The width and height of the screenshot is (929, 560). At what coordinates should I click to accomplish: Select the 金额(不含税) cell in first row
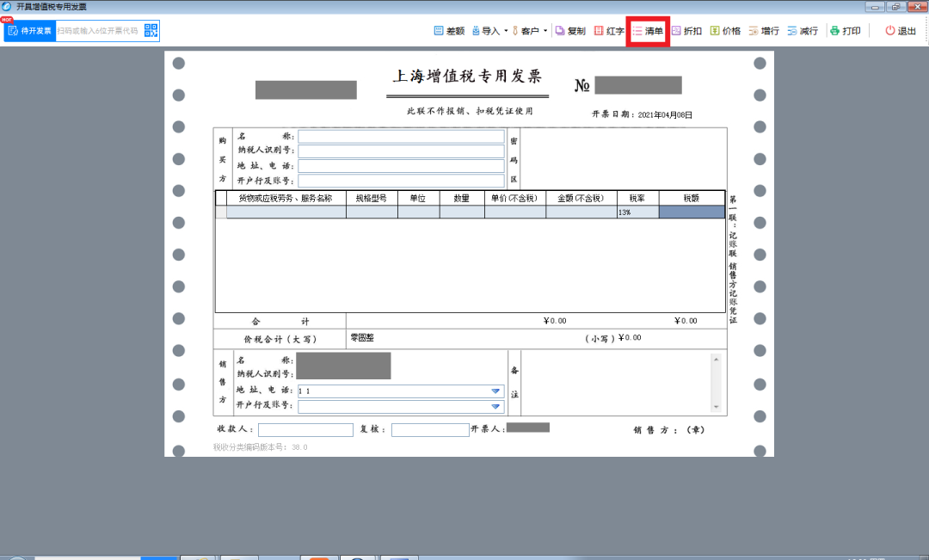pyautogui.click(x=581, y=212)
